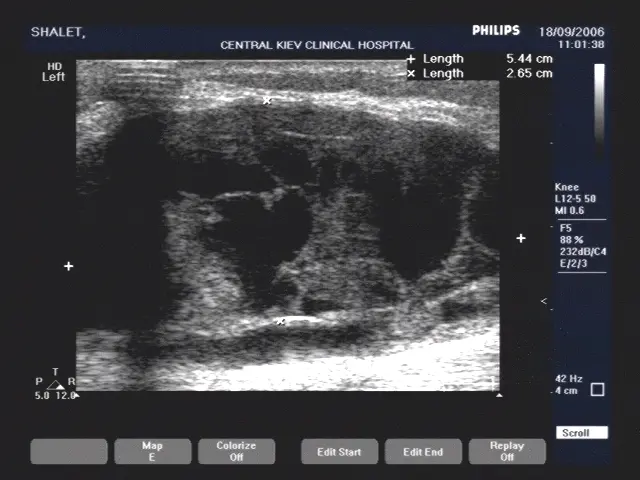Click the PHILIPS logo
Screen dimensions: 640x480
coord(497,31)
